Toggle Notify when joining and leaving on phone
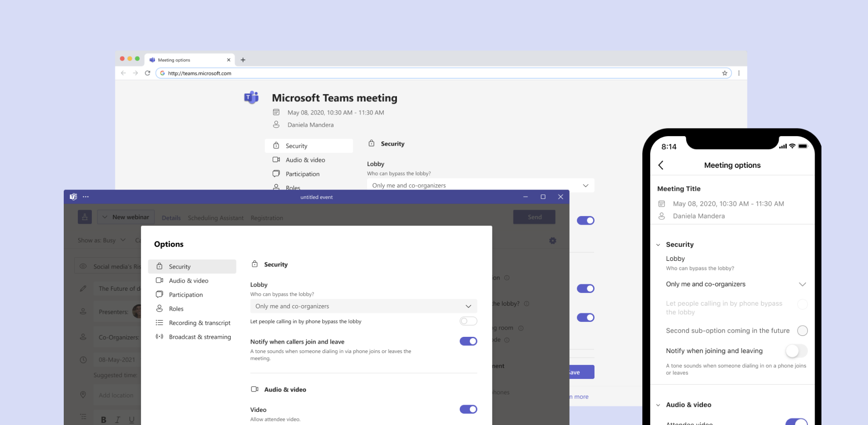 [x=796, y=351]
